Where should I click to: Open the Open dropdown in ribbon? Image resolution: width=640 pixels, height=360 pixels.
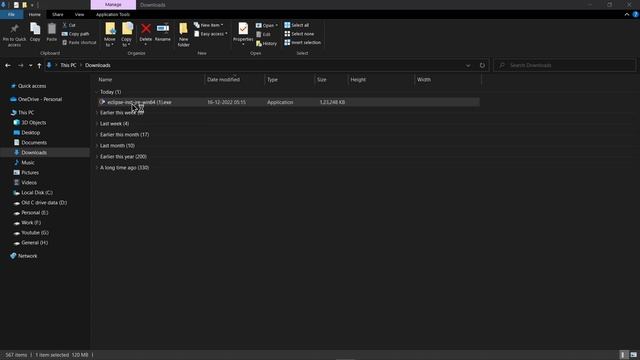(267, 25)
